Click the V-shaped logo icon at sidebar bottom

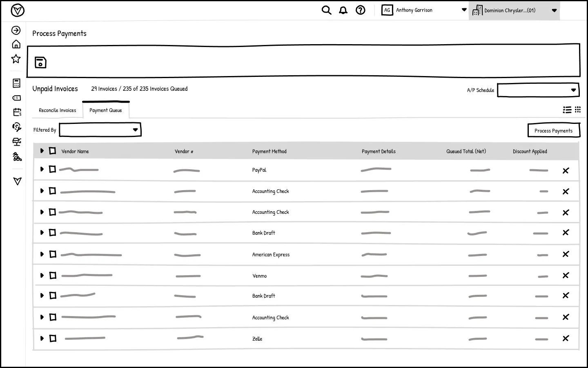pos(17,181)
